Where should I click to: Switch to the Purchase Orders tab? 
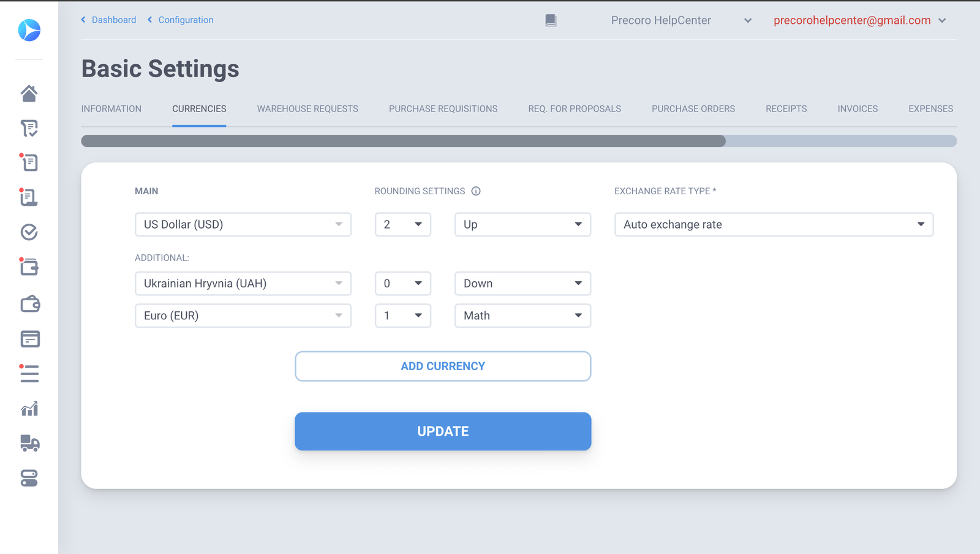click(693, 108)
